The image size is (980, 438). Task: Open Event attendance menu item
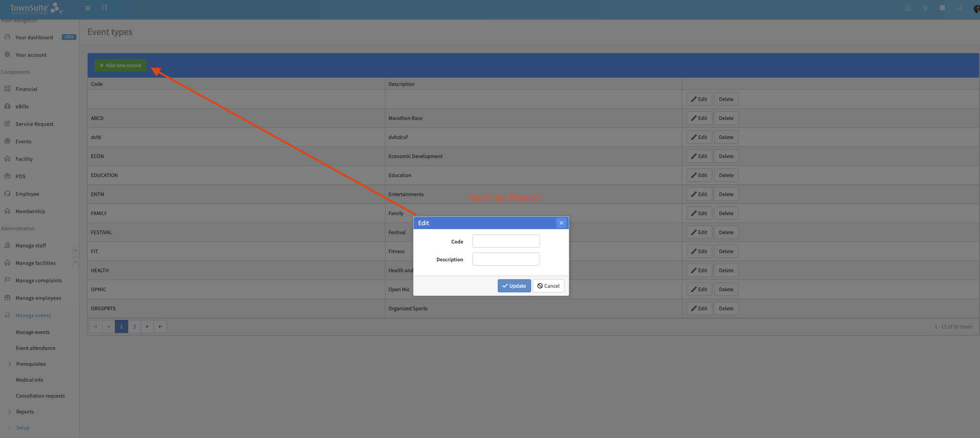(x=36, y=348)
